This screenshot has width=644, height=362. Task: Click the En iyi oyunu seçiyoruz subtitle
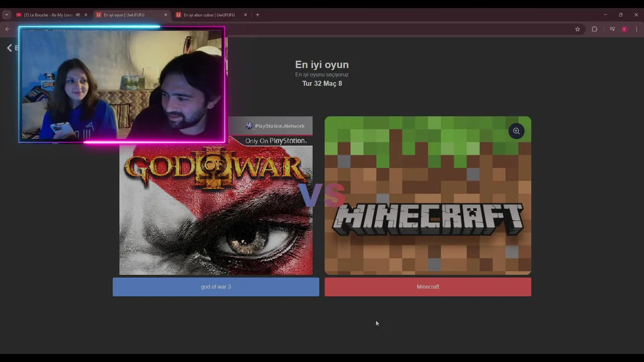(322, 74)
